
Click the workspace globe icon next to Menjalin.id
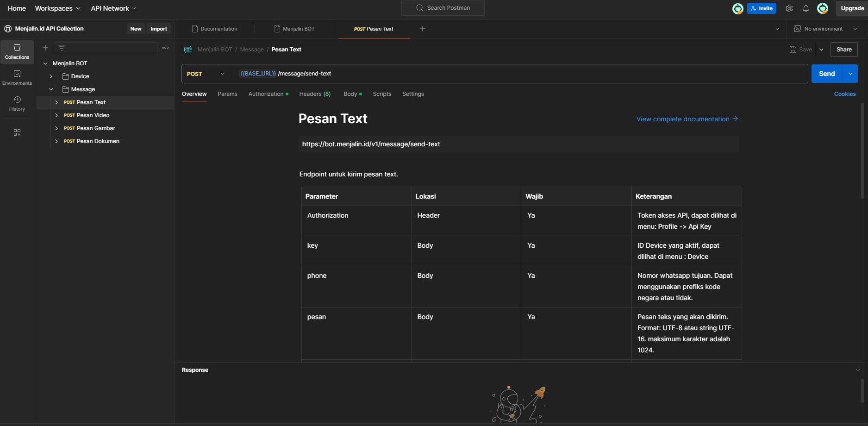(8, 29)
